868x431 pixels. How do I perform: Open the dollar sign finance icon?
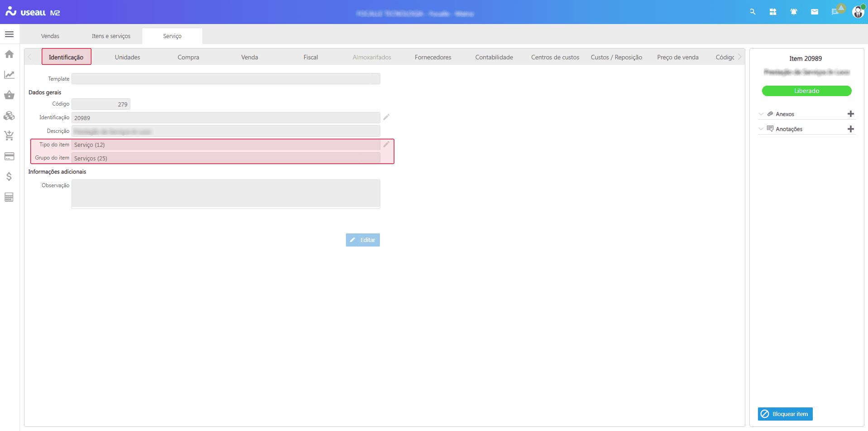(9, 177)
